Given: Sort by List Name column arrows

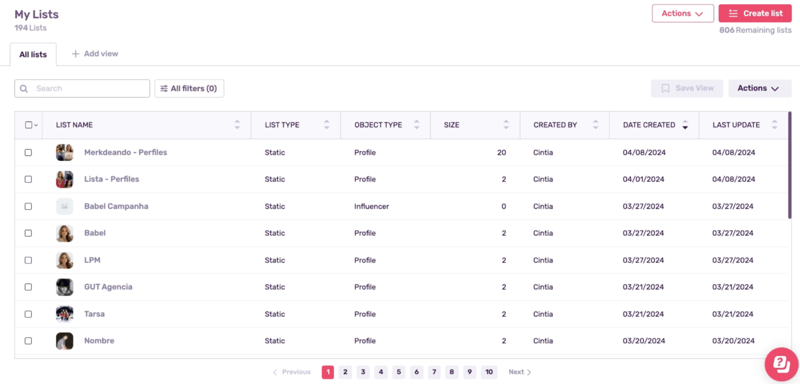Looking at the screenshot, I should coord(237,125).
